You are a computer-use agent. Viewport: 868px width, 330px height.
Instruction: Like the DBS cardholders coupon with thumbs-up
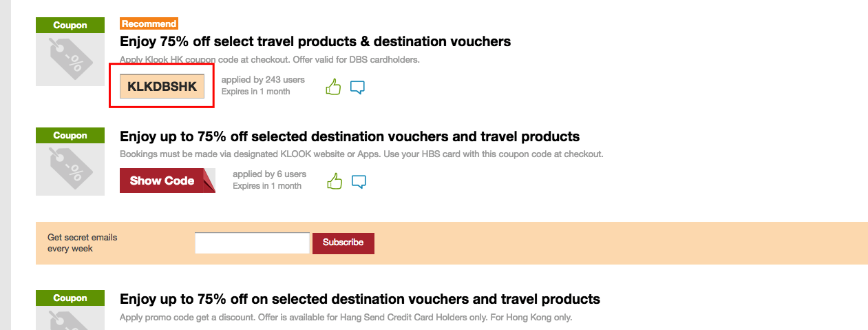click(333, 87)
